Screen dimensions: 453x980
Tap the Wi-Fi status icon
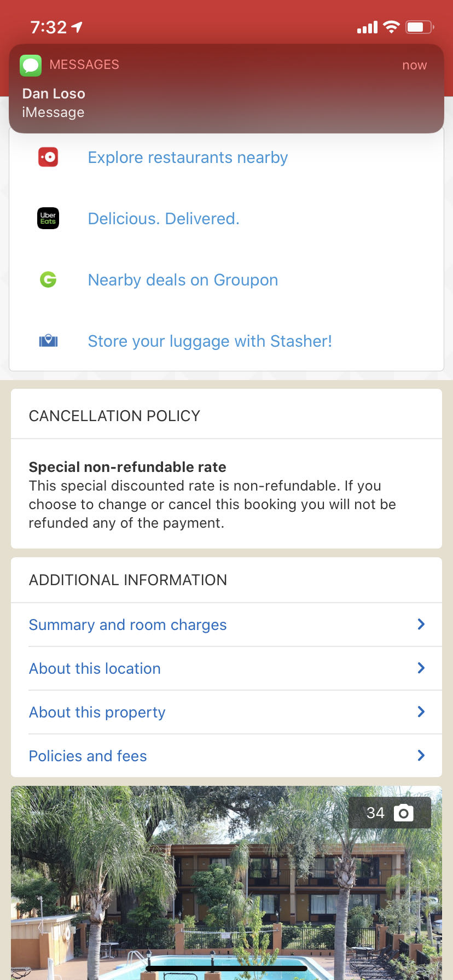[x=391, y=27]
